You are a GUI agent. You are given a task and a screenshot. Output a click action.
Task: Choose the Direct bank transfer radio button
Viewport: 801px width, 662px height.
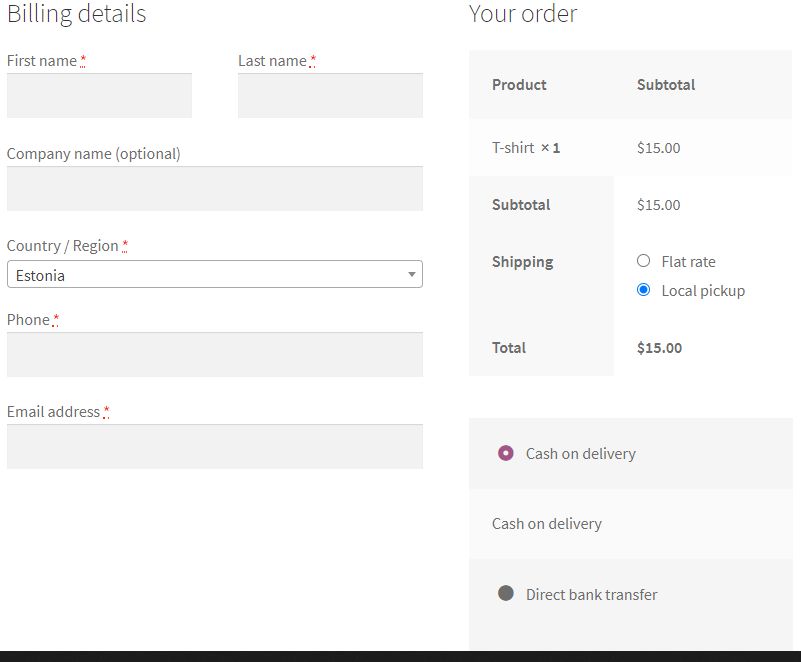tap(506, 593)
